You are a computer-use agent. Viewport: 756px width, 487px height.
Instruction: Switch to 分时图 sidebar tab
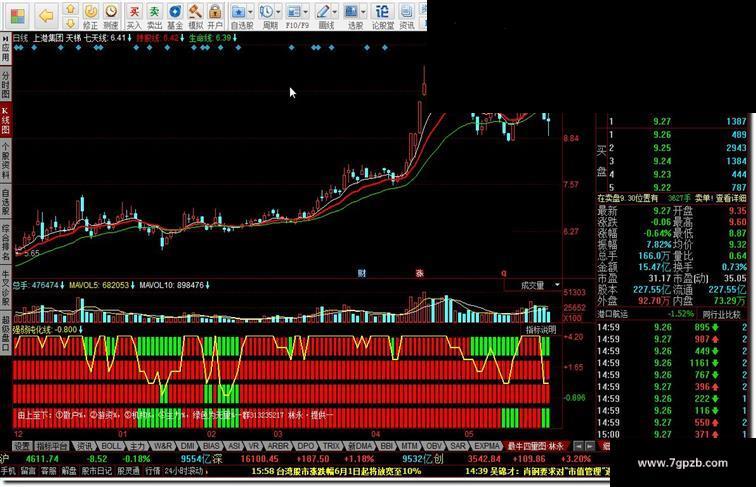point(5,84)
